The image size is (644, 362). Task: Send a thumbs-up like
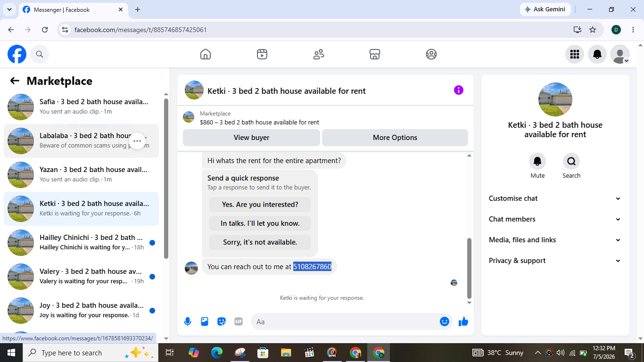point(463,321)
